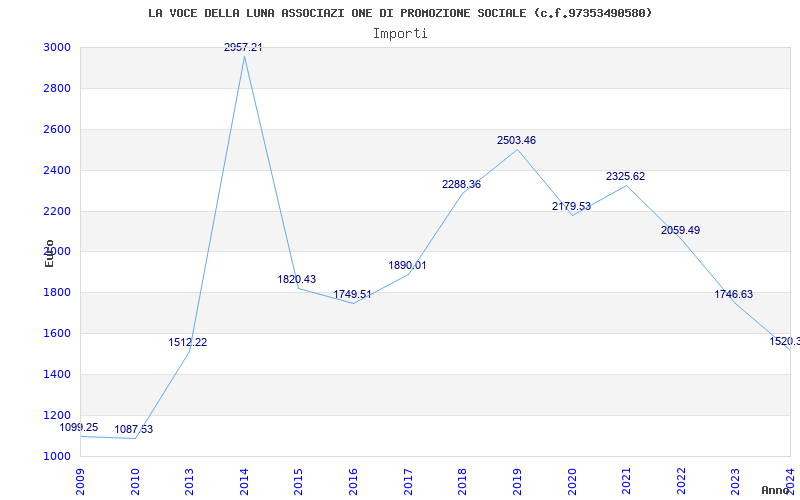Click the 2022 x-axis year label
The height and width of the screenshot is (500, 800).
click(681, 482)
